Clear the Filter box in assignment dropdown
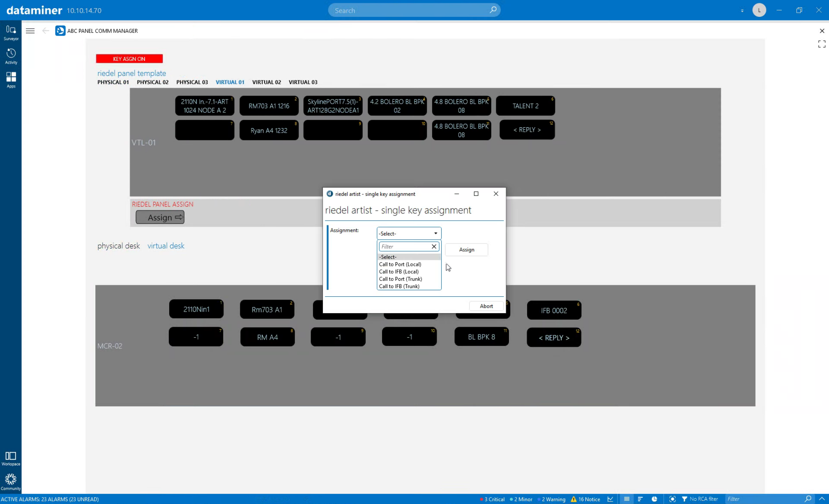 tap(434, 246)
